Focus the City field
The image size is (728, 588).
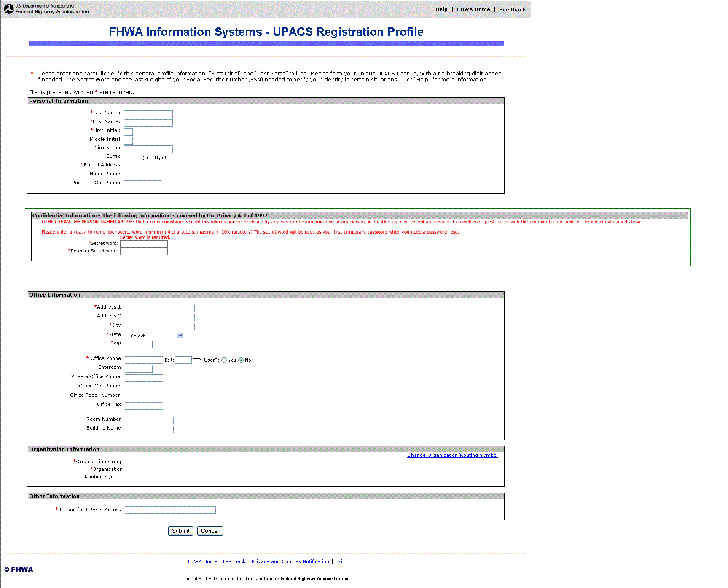(x=160, y=327)
